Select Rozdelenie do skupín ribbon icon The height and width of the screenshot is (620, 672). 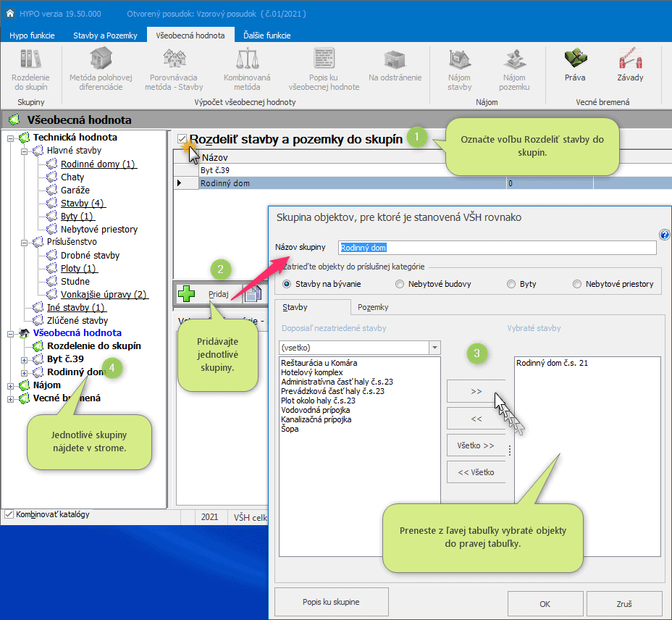(30, 59)
